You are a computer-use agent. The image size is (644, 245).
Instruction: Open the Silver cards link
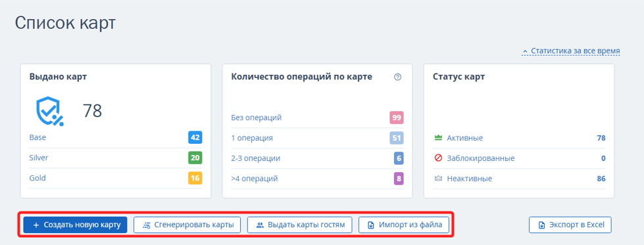pyautogui.click(x=39, y=158)
